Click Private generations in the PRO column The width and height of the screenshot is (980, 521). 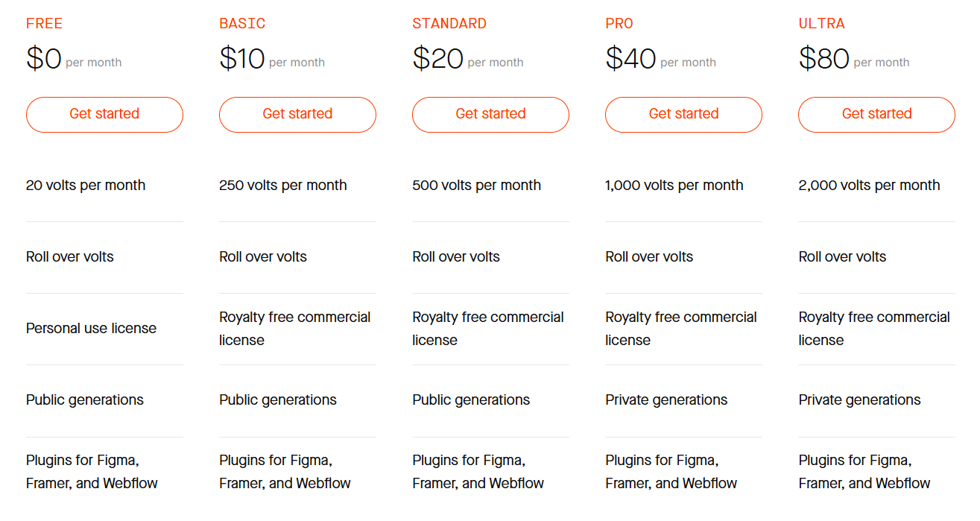[x=666, y=400]
